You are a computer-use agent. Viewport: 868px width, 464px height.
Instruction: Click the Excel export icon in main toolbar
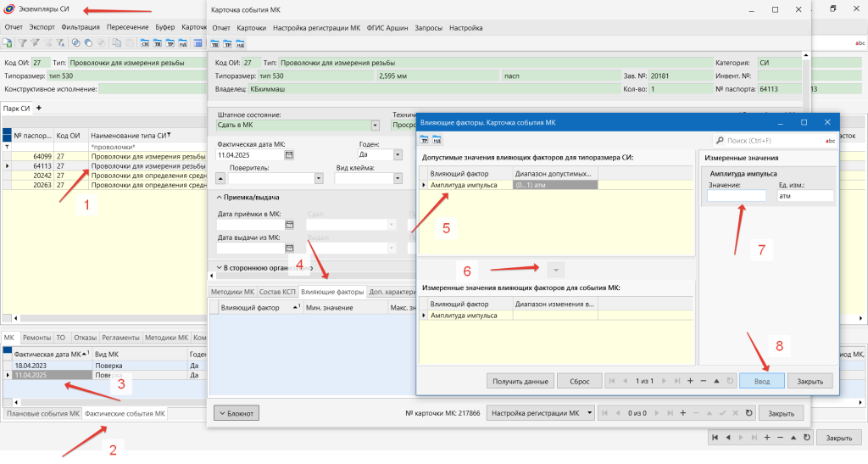pyautogui.click(x=7, y=42)
